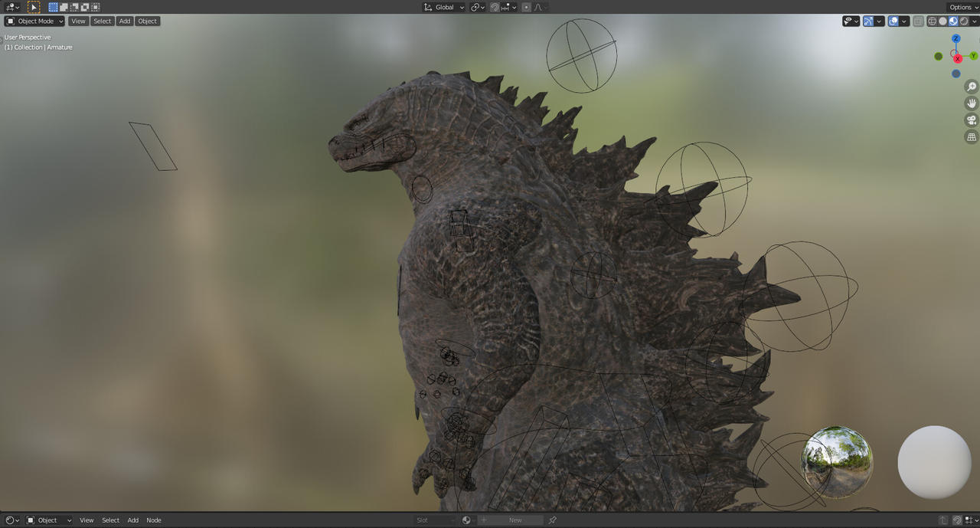Activate the Select Box tweak tool icon
The width and height of the screenshot is (980, 528).
[34, 7]
